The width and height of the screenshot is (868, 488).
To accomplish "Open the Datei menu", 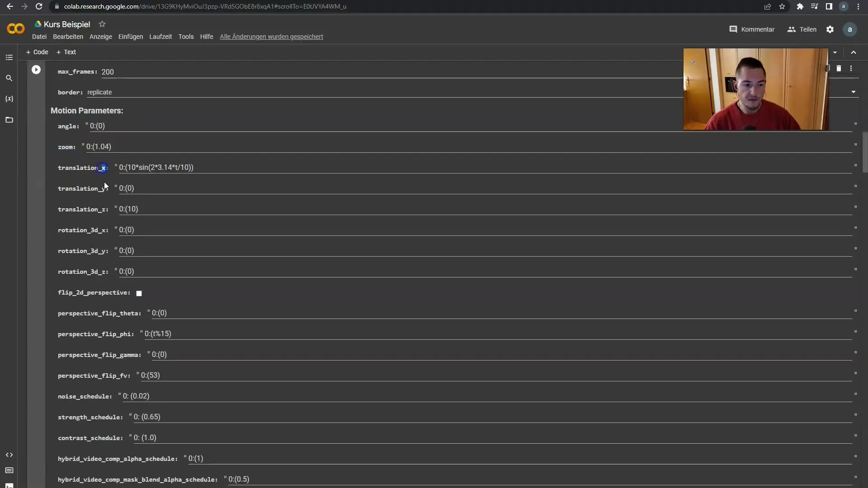I will (x=39, y=36).
